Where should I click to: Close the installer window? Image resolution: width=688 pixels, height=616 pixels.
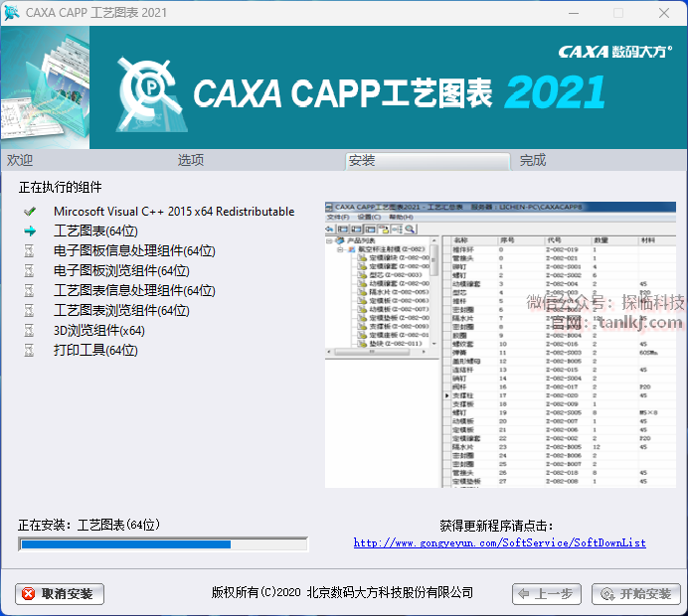pos(664,13)
